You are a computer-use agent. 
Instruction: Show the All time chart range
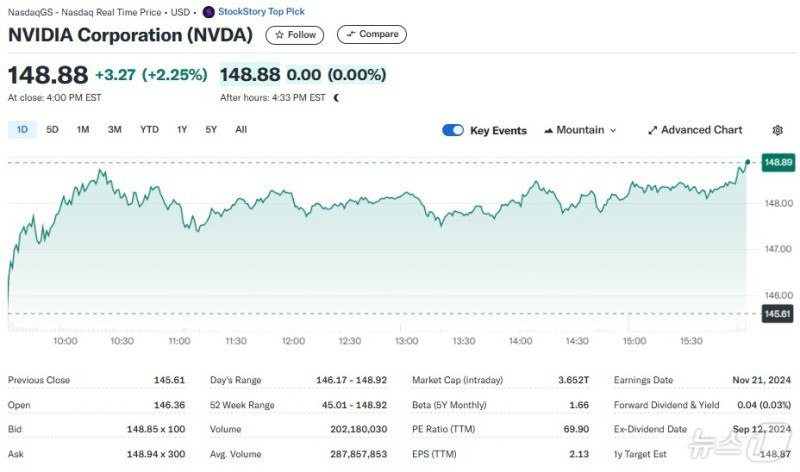(241, 130)
